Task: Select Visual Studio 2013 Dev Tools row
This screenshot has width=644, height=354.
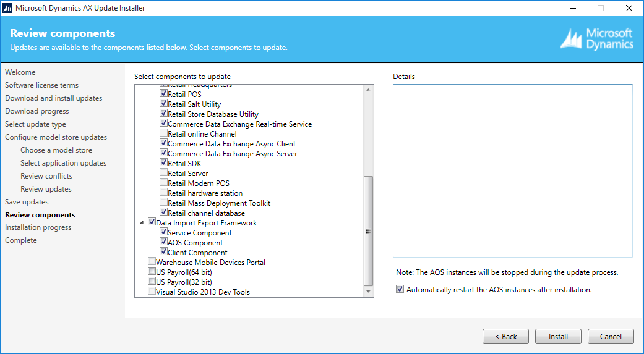Action: tap(203, 292)
